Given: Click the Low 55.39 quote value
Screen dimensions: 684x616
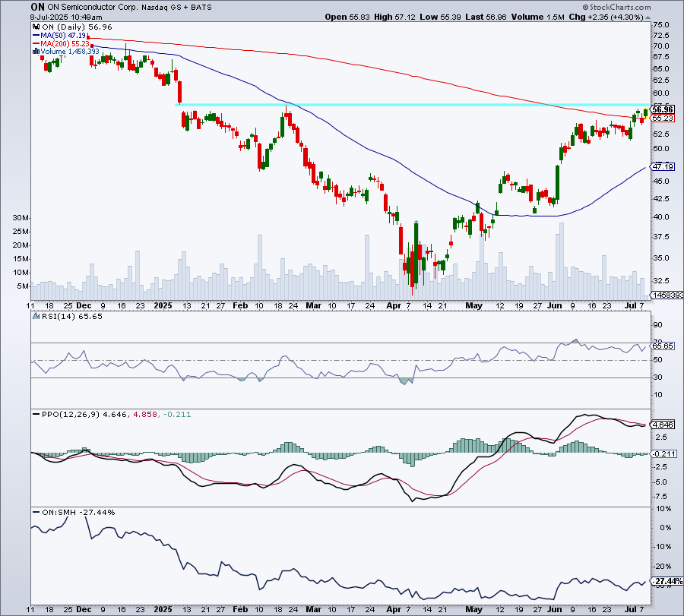Looking at the screenshot, I should click(x=441, y=17).
